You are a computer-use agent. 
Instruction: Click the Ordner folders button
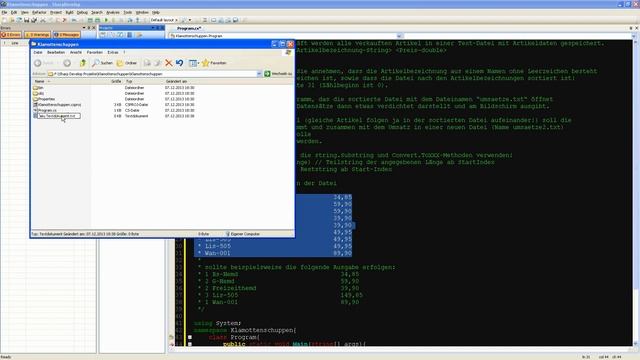[x=127, y=63]
